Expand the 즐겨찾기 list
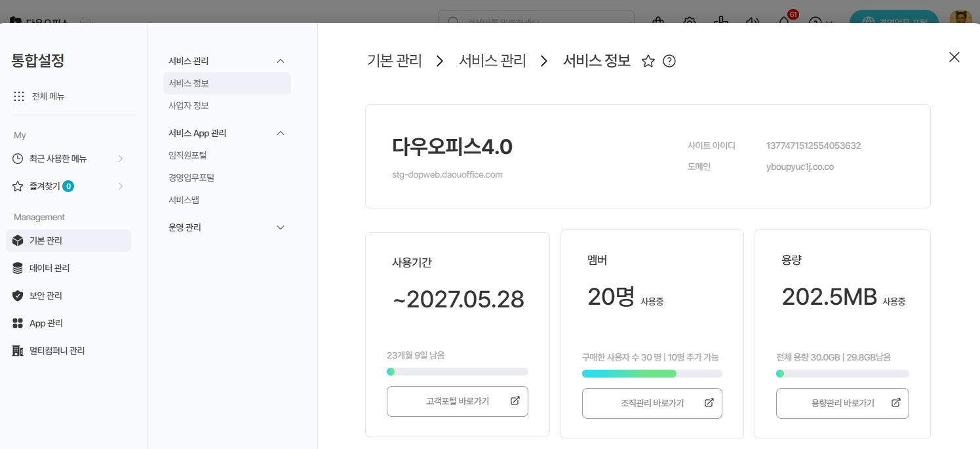Screen dimensions: 980x449 pyautogui.click(x=120, y=186)
